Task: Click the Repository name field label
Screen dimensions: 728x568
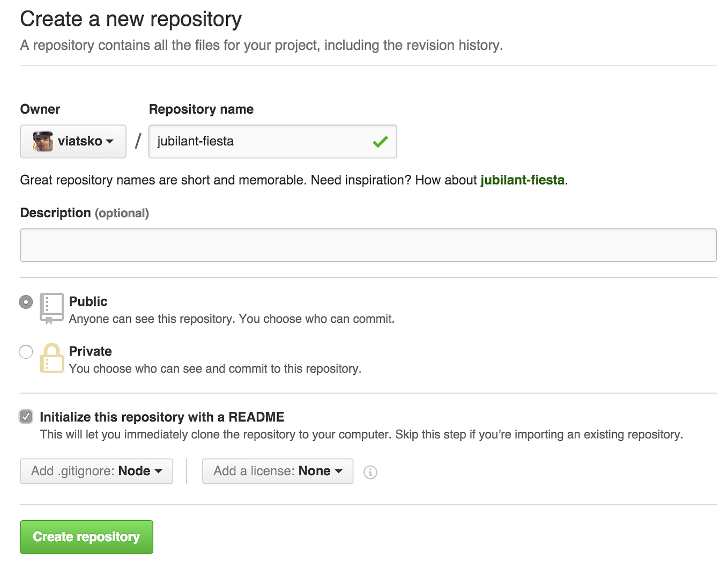Action: 201,109
